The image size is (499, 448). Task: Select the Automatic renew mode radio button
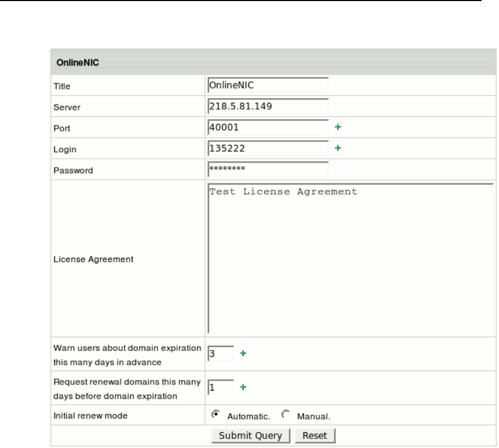(216, 415)
